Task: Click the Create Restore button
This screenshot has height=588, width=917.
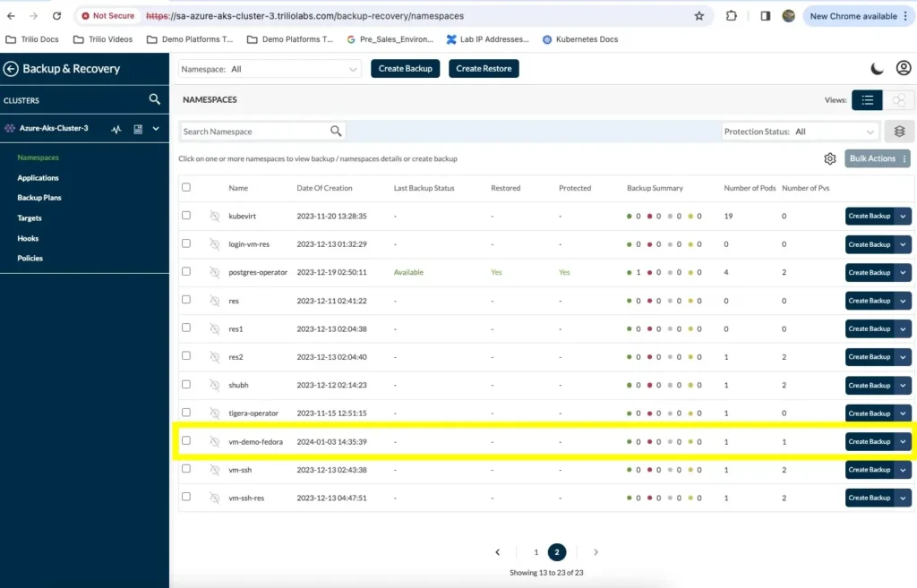Action: [x=484, y=68]
